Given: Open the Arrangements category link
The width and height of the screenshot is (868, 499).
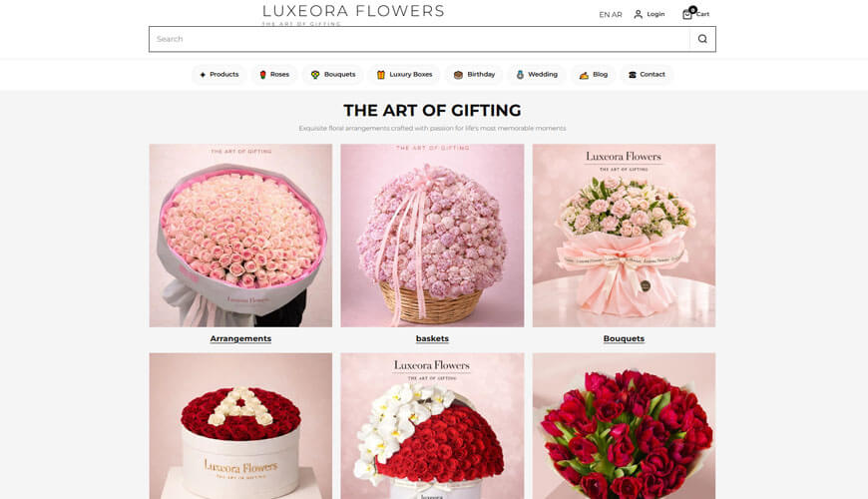Looking at the screenshot, I should point(240,338).
